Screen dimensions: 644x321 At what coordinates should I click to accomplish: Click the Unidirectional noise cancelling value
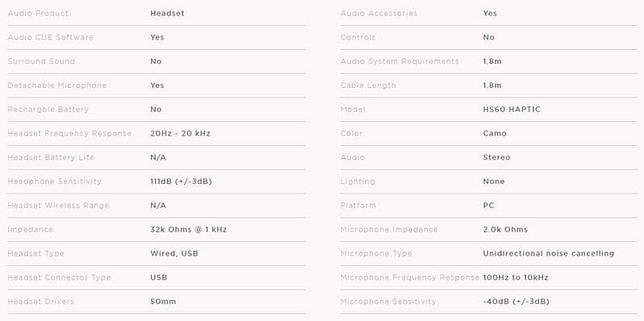coord(548,254)
